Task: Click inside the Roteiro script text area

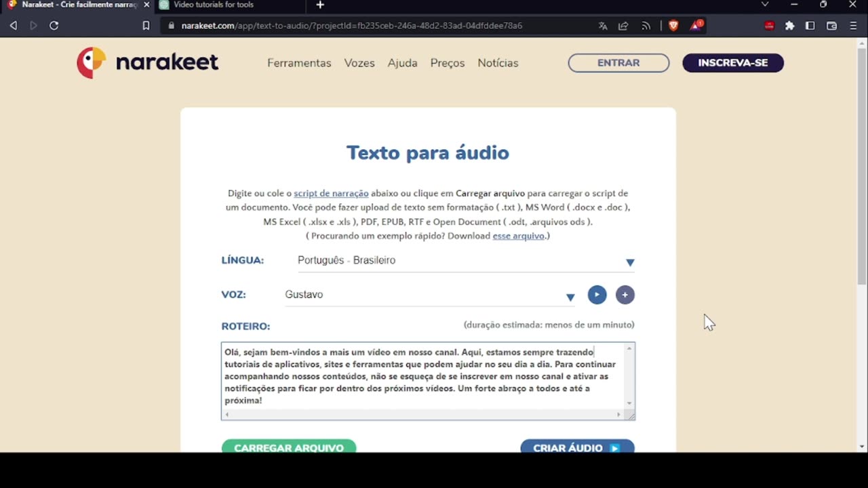Action: pyautogui.click(x=423, y=376)
